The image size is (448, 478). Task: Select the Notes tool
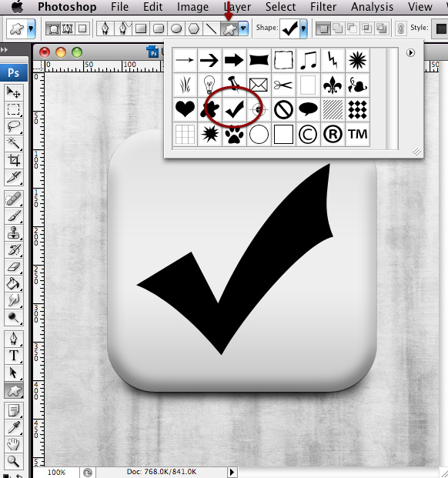[13, 410]
